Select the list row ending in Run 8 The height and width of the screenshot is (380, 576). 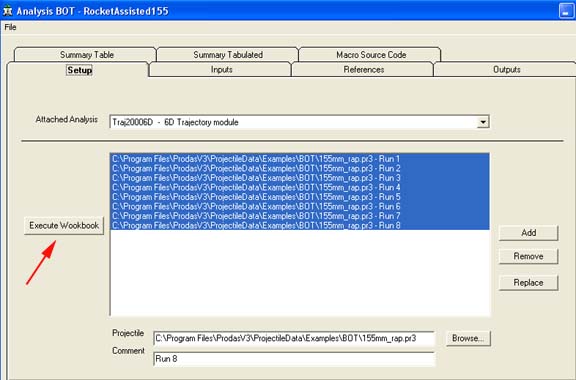pyautogui.click(x=300, y=225)
